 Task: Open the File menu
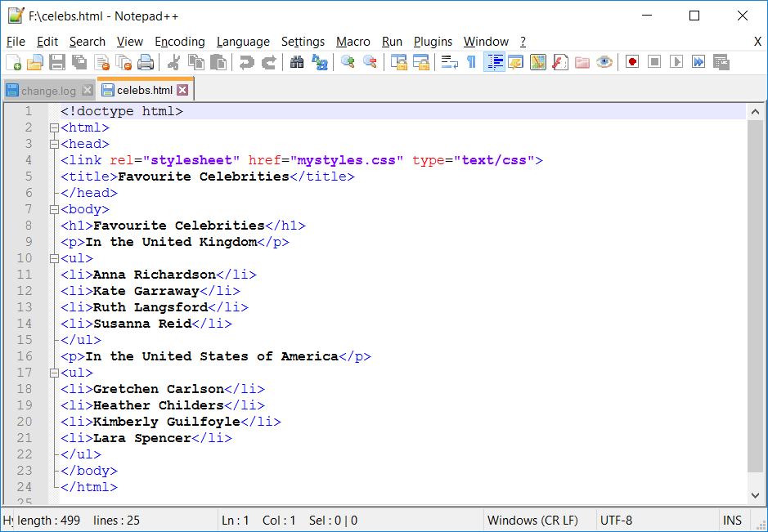point(16,42)
